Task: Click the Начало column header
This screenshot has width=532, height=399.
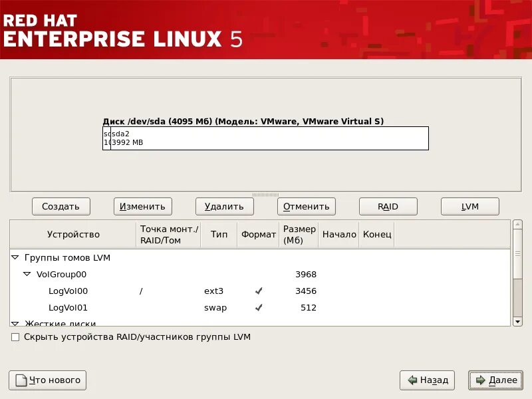Action: [339, 235]
